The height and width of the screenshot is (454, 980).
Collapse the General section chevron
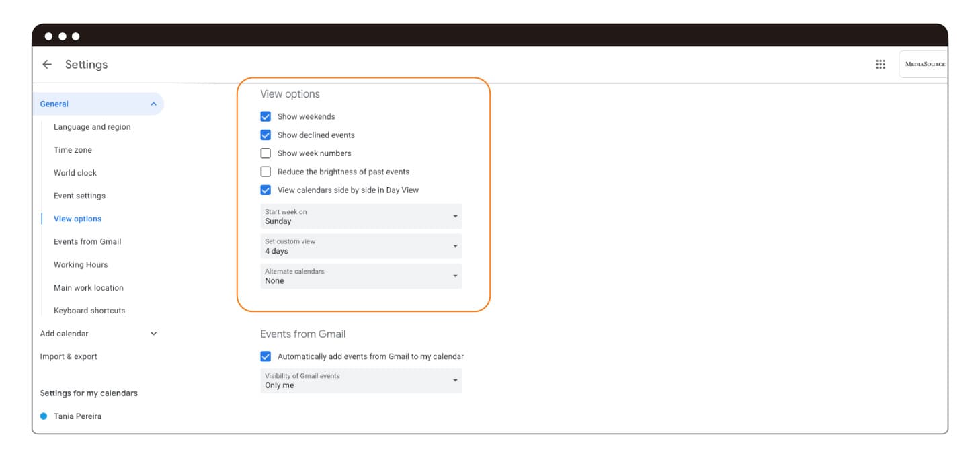(x=153, y=104)
